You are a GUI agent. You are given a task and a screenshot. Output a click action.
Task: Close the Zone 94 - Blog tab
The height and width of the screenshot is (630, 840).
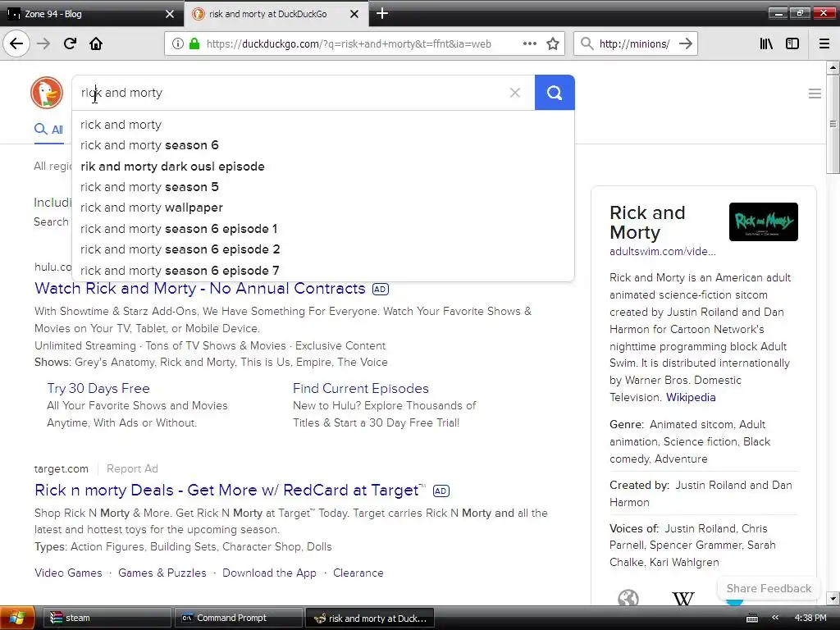click(170, 14)
